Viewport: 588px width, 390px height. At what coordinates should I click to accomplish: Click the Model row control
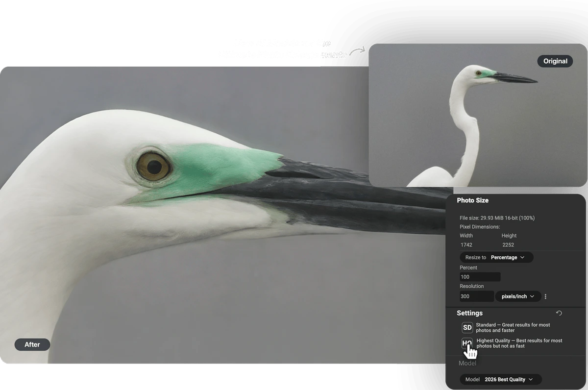tap(500, 379)
